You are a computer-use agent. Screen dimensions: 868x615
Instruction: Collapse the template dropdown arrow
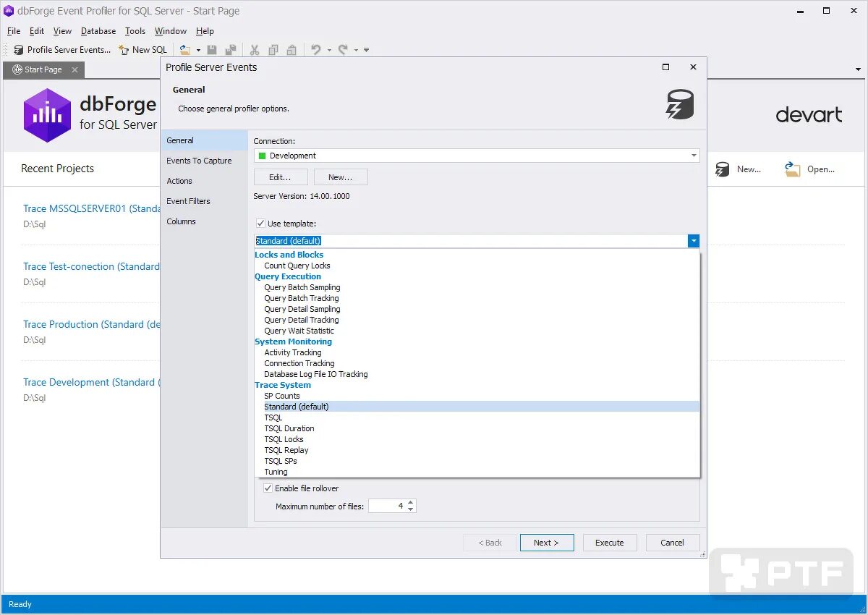point(694,241)
